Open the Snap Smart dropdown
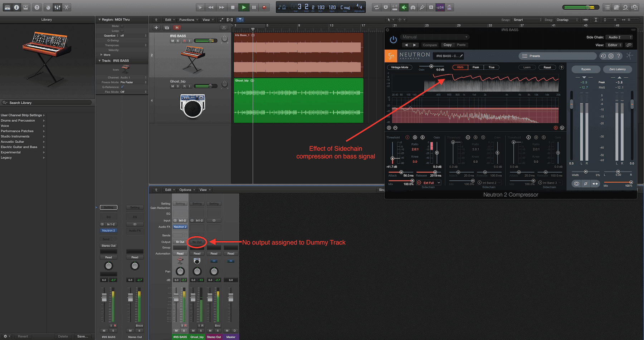Screen dimensions: 644x340 pos(527,20)
